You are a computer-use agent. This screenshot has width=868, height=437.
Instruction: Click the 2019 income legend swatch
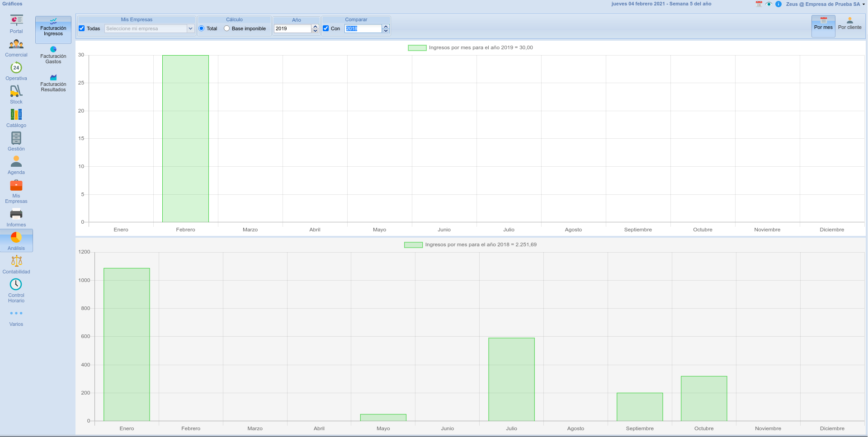point(417,48)
